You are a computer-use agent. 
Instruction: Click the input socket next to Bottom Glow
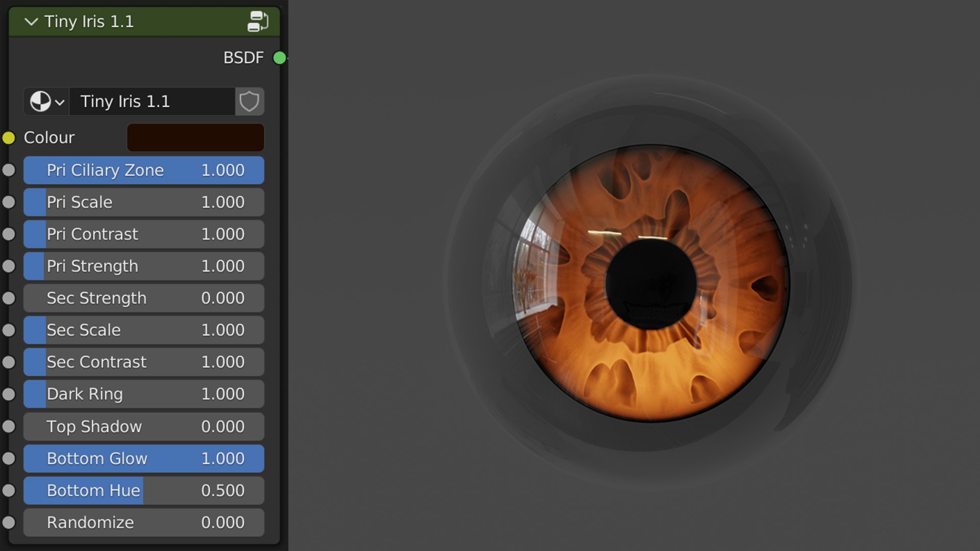(9, 458)
